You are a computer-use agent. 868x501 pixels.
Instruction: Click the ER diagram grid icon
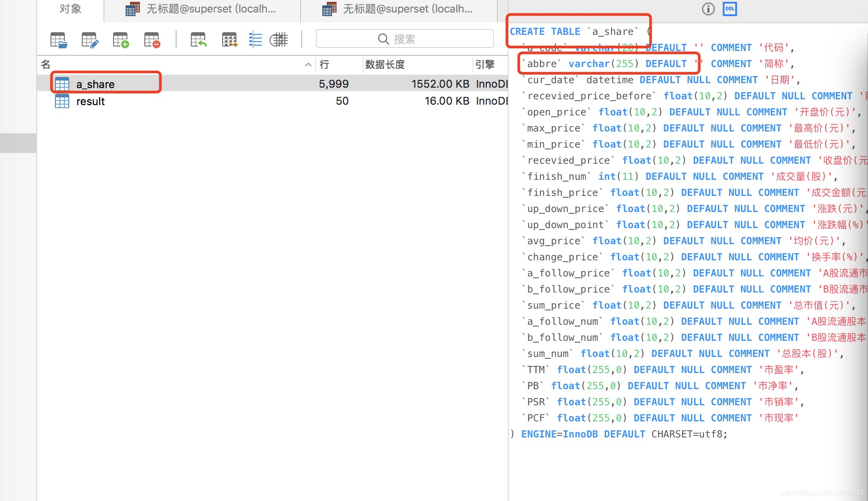coord(278,39)
